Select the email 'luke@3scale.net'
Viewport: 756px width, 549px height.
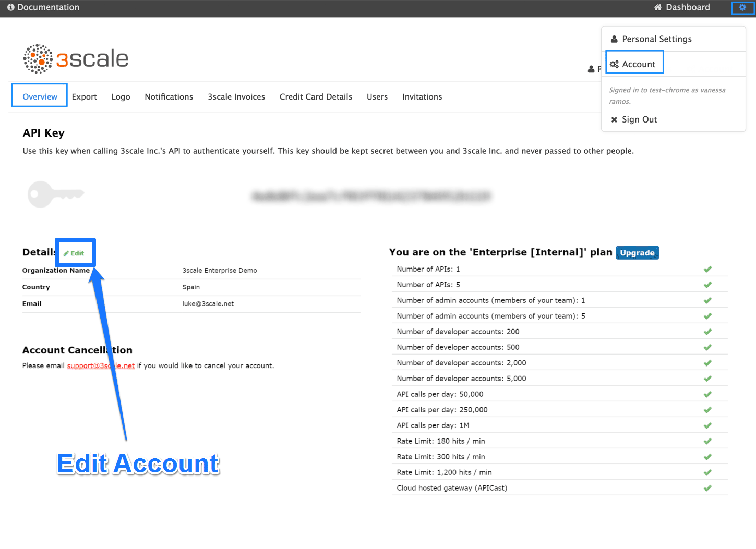click(x=208, y=304)
